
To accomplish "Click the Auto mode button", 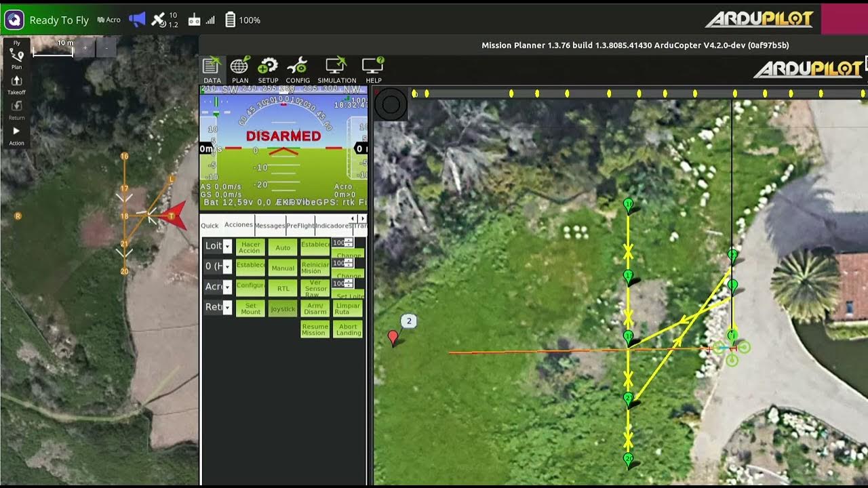I will (x=283, y=247).
